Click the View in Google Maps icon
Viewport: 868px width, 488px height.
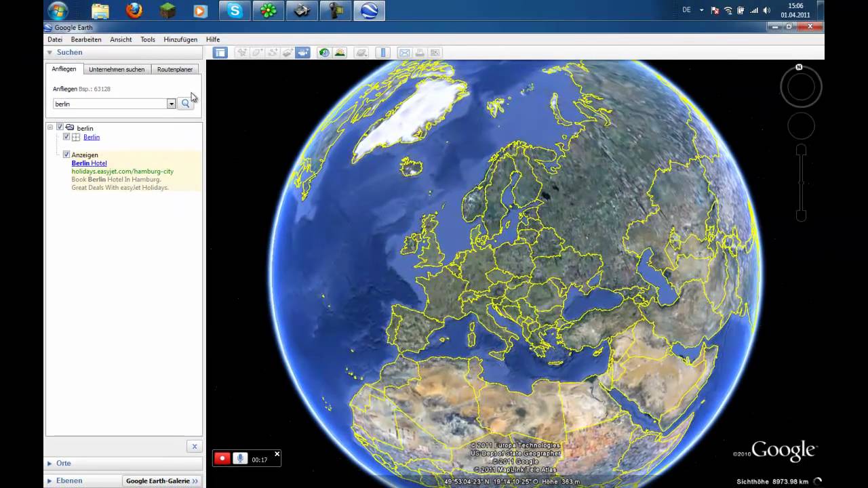(435, 52)
